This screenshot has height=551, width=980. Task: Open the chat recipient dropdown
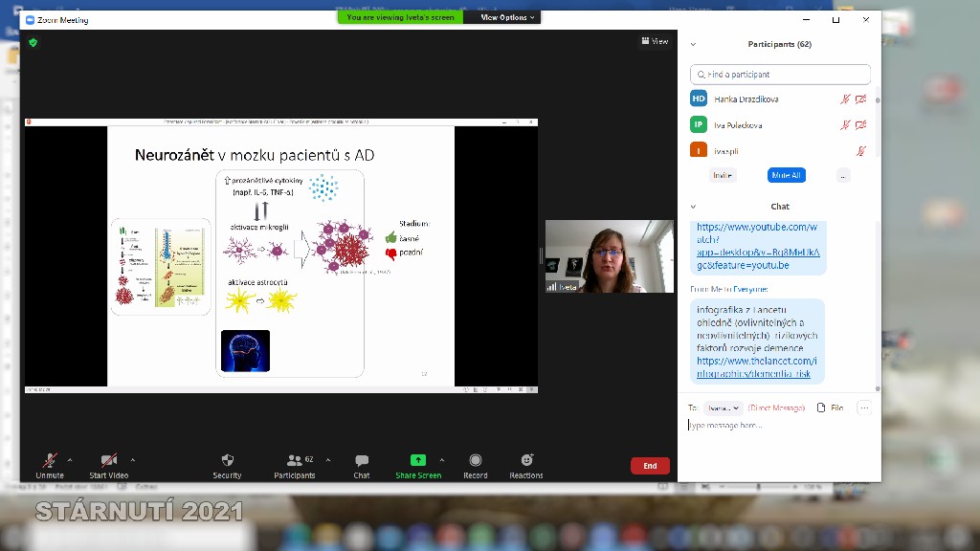[x=724, y=408]
